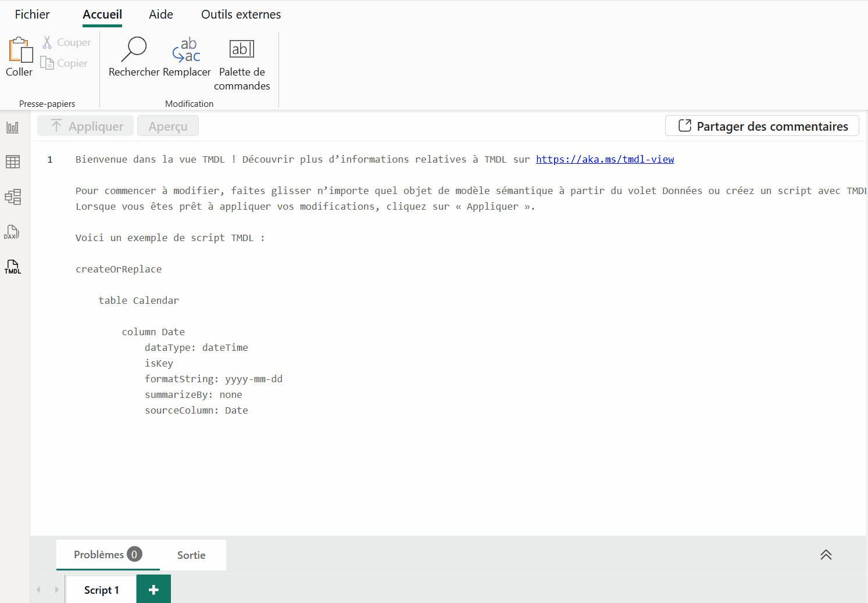
Task: Open the aka.ms/tmdl-view link
Action: (x=605, y=159)
